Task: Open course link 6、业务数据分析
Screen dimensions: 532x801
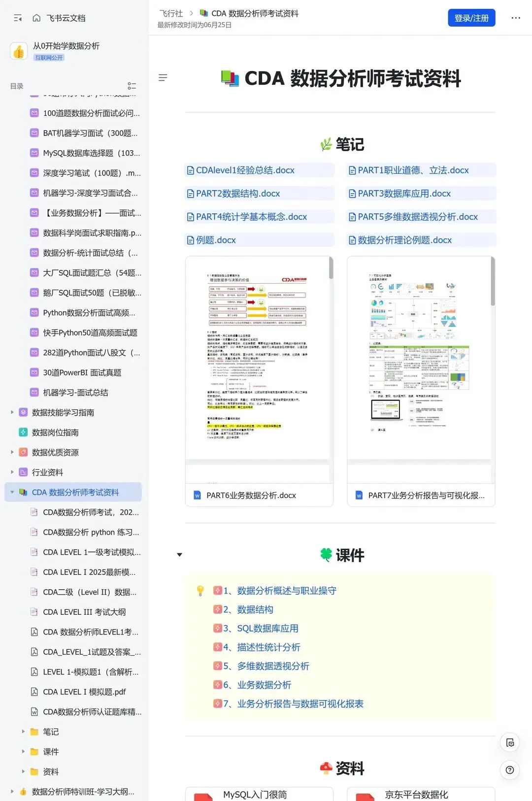Action: tap(257, 685)
